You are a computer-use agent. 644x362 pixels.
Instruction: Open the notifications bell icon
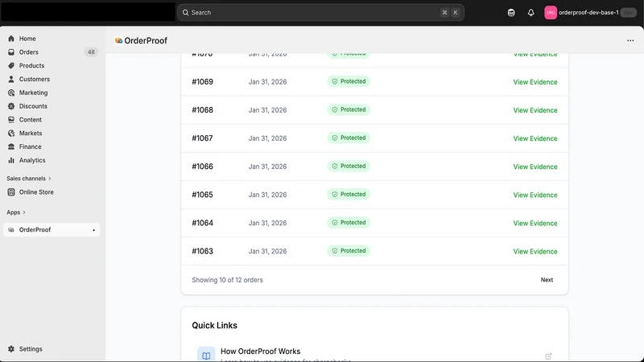(531, 13)
